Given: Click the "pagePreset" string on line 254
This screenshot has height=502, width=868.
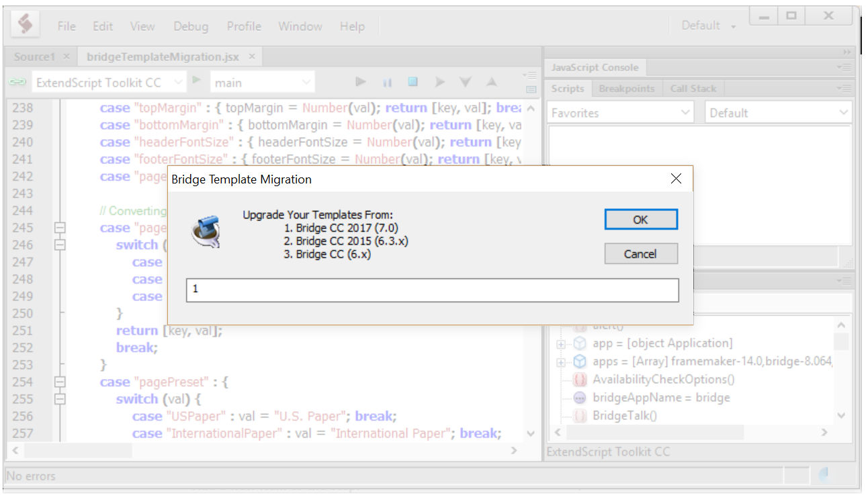Looking at the screenshot, I should tap(171, 382).
